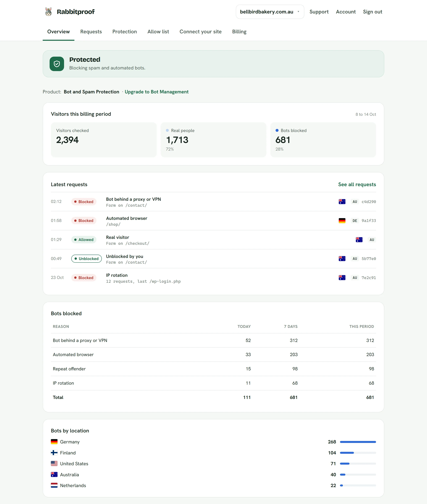
Task: Click the Finland flag icon
Action: (x=54, y=453)
